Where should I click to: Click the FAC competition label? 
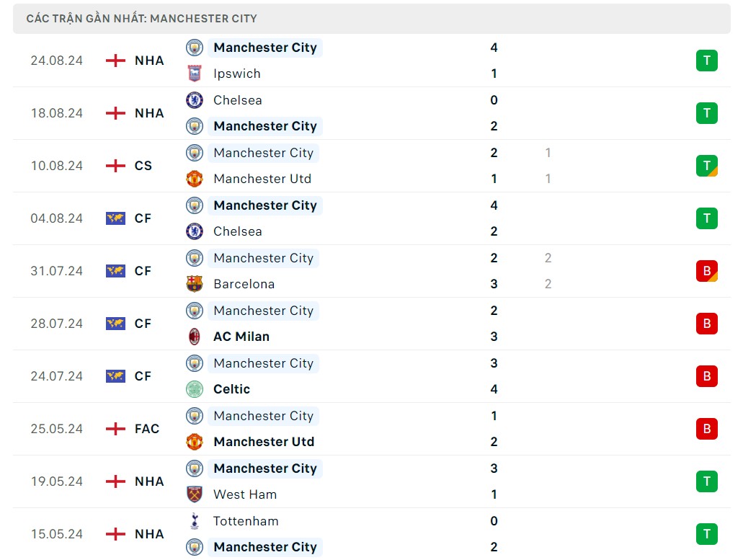click(x=147, y=429)
